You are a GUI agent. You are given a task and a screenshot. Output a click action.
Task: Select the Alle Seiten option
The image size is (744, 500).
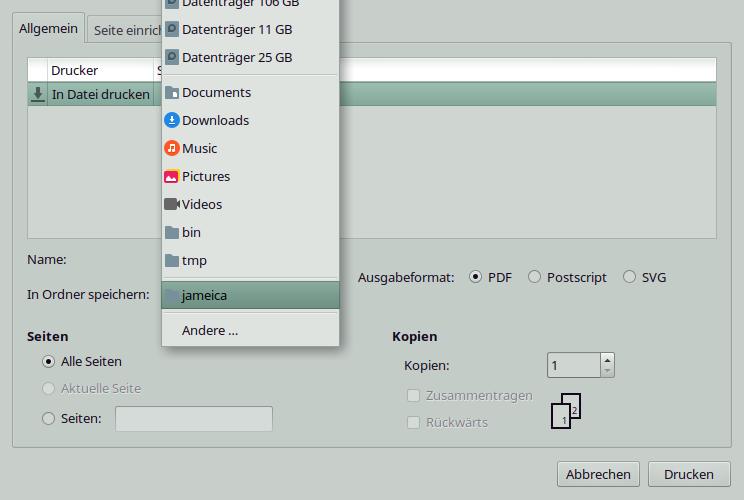48,361
